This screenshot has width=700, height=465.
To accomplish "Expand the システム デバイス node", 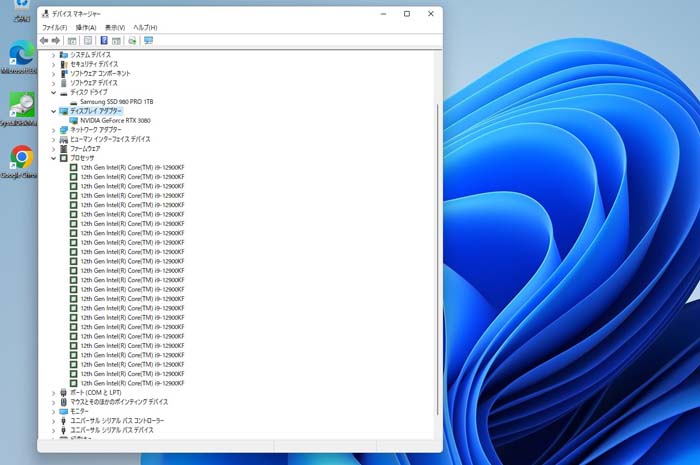I will pyautogui.click(x=53, y=55).
